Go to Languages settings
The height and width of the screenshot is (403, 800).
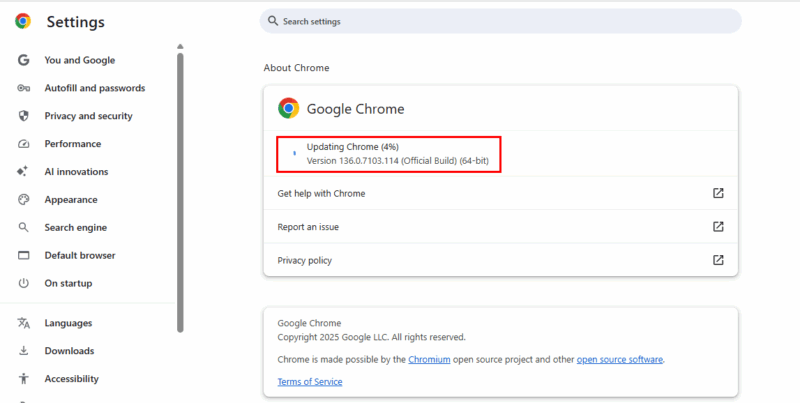point(68,323)
